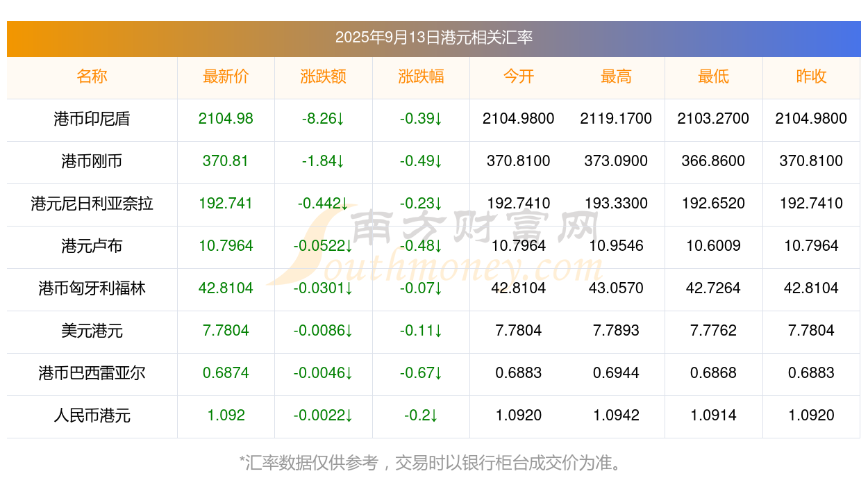Click the change amount -0.0022↓

click(324, 416)
